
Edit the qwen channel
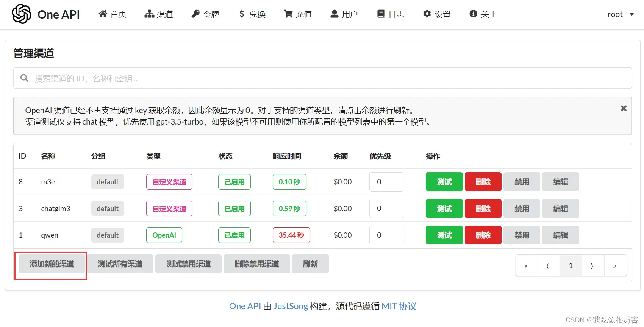560,235
